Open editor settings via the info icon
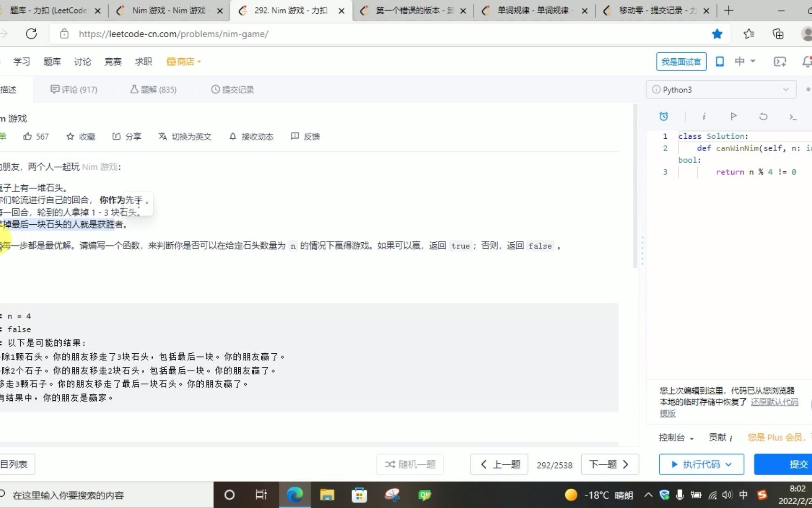 click(704, 116)
